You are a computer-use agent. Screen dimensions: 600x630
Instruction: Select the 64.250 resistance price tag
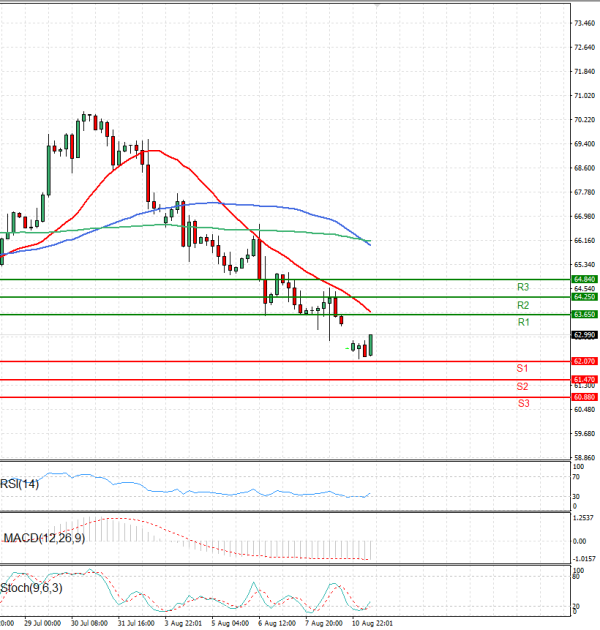584,297
